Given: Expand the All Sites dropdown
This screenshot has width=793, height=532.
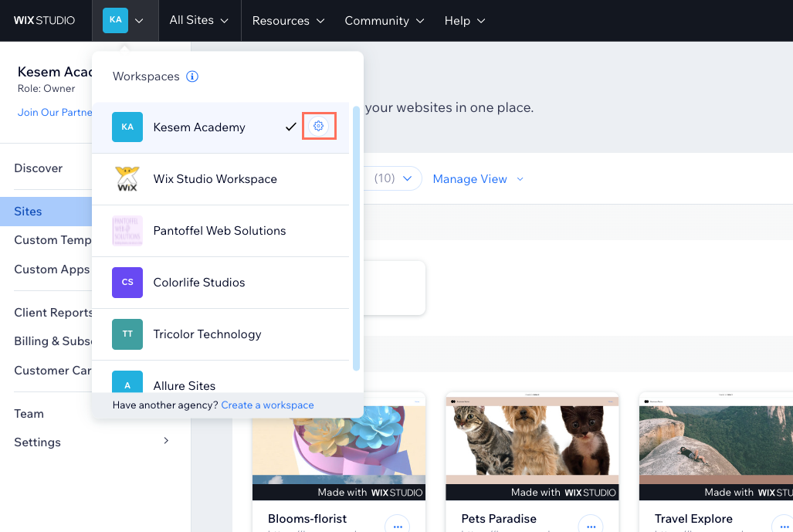Looking at the screenshot, I should 198,20.
